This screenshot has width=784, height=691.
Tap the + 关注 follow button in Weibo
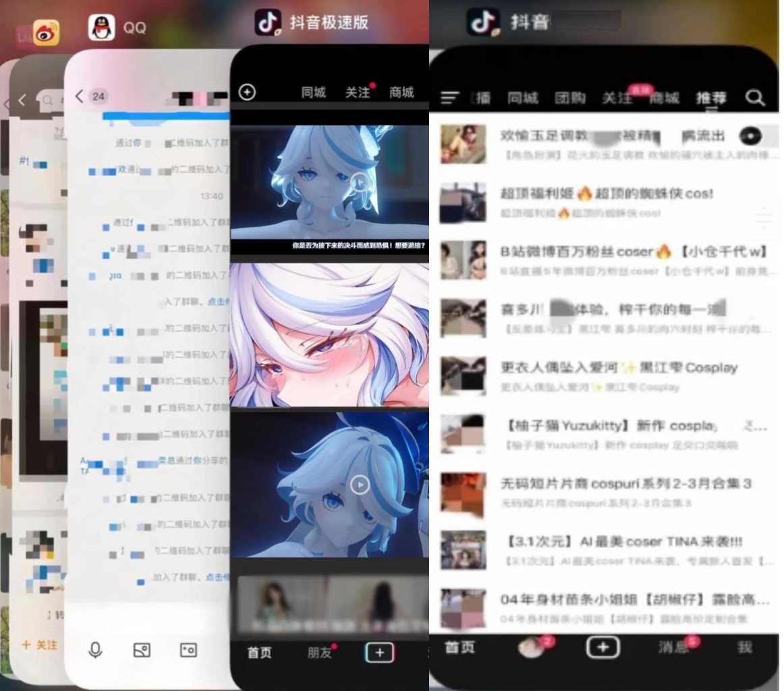point(40,645)
